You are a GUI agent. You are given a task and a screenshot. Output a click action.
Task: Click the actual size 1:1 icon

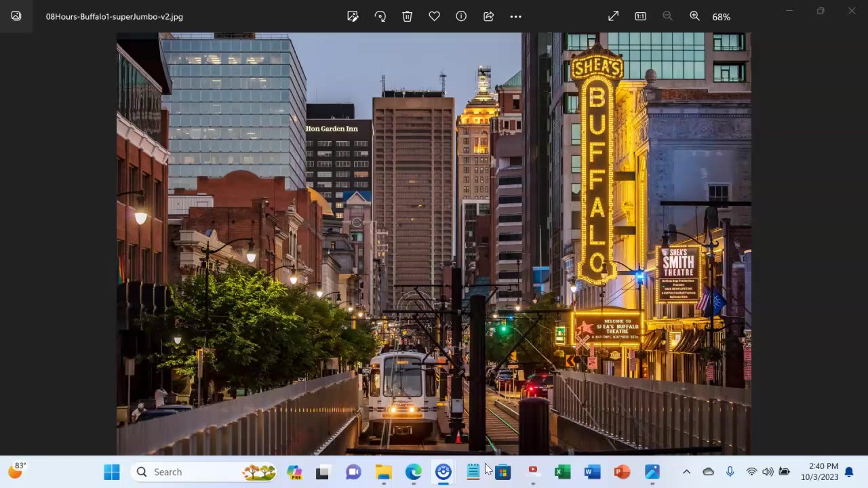pyautogui.click(x=641, y=16)
